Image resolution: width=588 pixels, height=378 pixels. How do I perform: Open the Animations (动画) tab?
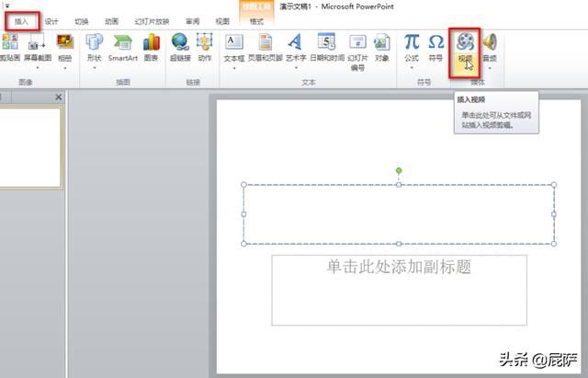[111, 20]
